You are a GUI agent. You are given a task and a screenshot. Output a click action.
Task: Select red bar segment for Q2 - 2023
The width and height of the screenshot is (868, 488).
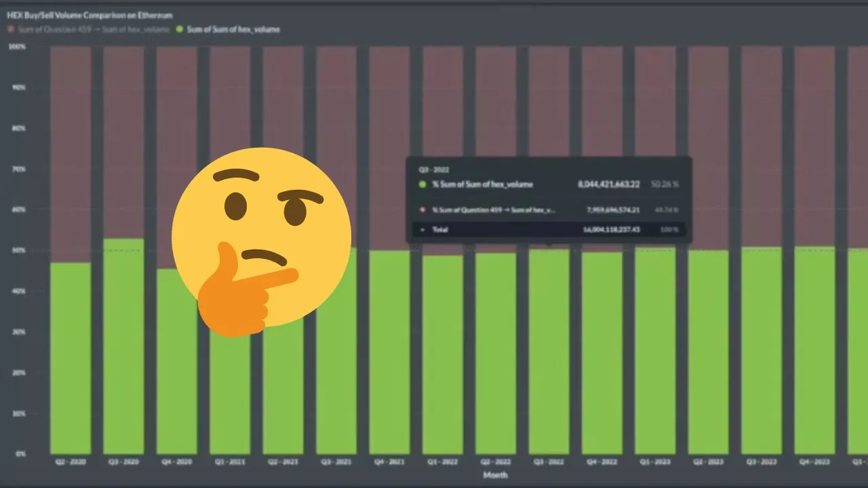[708, 148]
